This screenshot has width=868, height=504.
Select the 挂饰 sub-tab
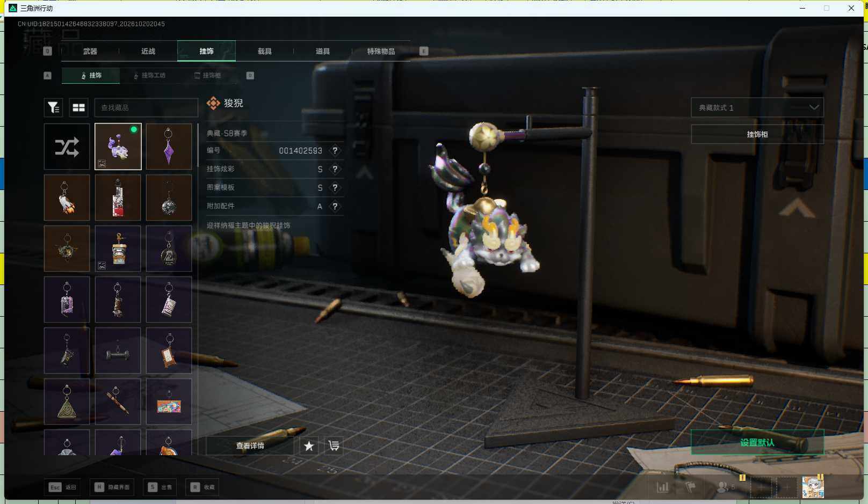point(91,75)
